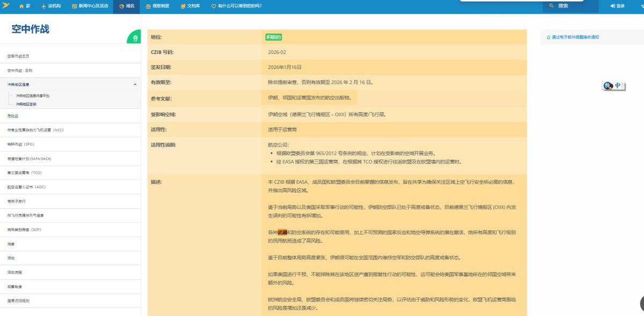
Task: Open 规章制度 item in left sidebar
Action: click(14, 286)
